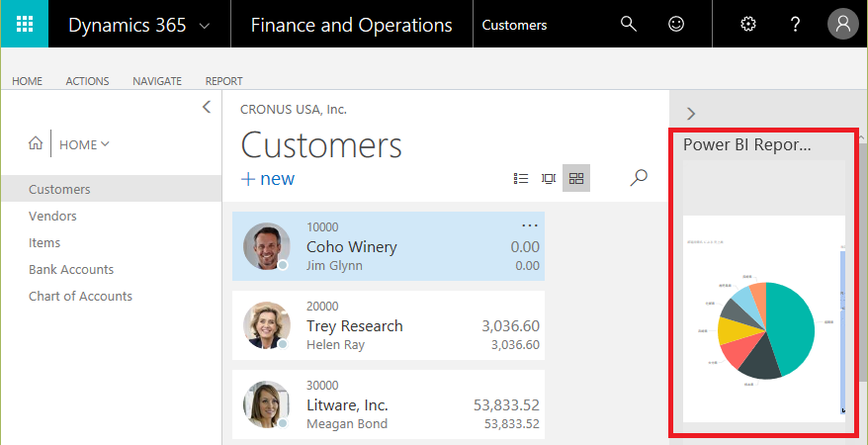This screenshot has width=868, height=445.
Task: Open the app launcher waffle icon
Action: click(x=25, y=24)
